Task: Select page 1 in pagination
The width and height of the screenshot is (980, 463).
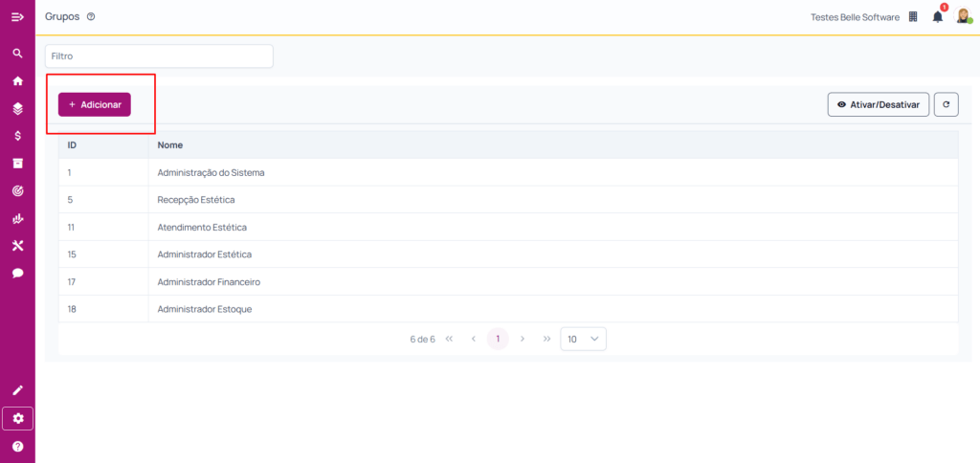Action: 498,339
